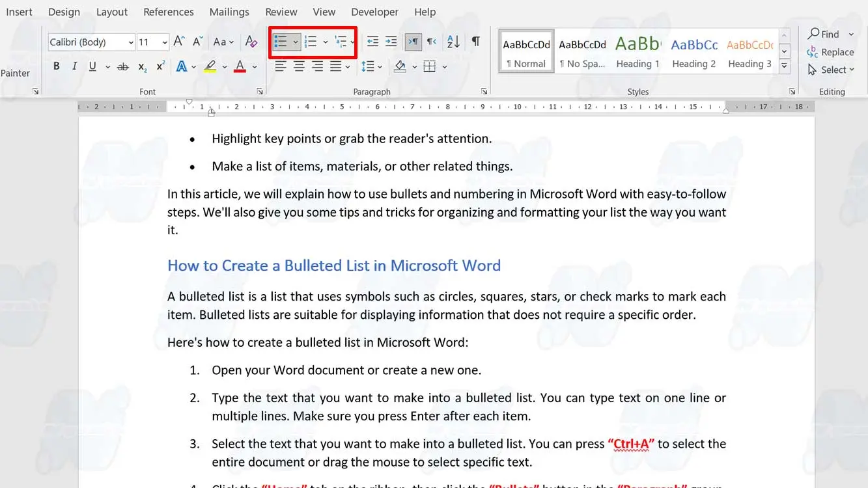
Task: Click the Bullets list button
Action: coord(281,42)
